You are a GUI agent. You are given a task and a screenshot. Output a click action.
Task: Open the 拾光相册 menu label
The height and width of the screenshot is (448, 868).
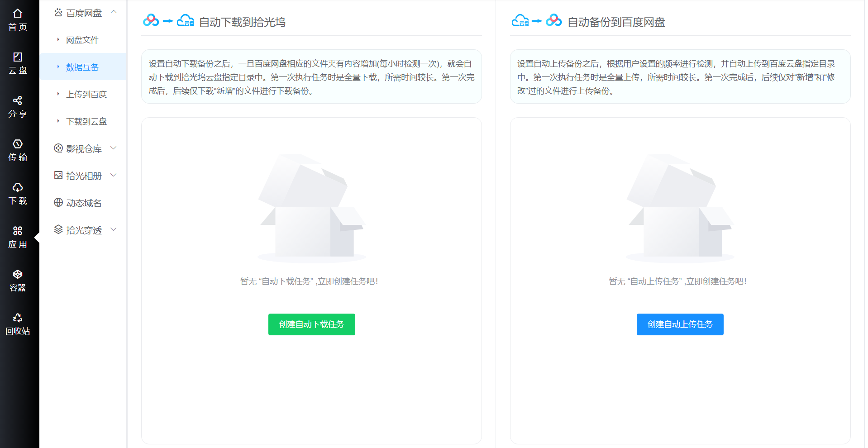pos(84,176)
